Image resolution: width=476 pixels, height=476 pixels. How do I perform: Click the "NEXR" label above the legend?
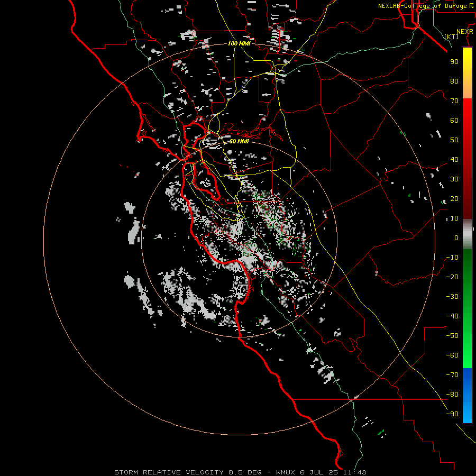point(465,32)
